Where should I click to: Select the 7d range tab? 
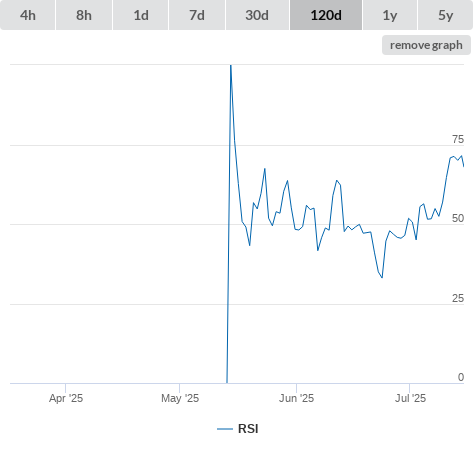click(197, 15)
